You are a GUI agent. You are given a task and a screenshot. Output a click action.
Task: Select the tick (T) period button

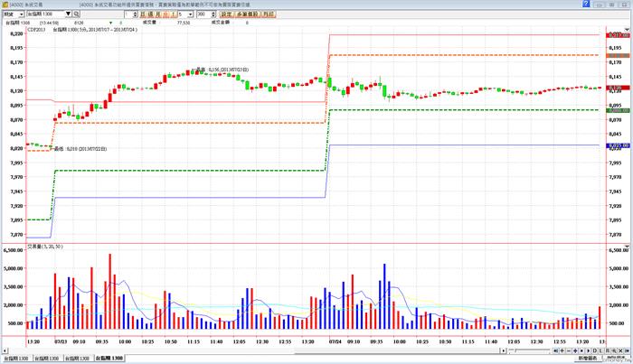(x=174, y=14)
